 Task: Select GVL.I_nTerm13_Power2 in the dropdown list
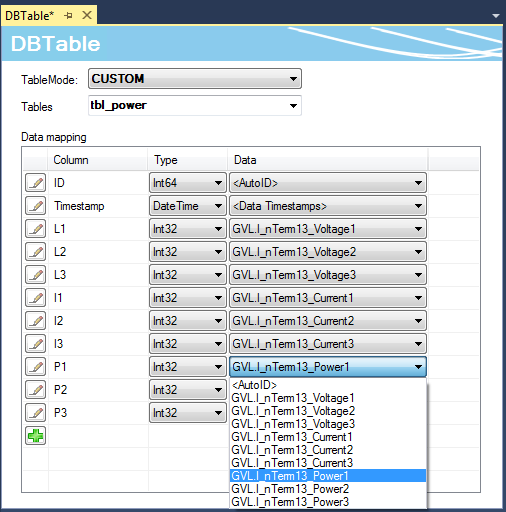328,489
